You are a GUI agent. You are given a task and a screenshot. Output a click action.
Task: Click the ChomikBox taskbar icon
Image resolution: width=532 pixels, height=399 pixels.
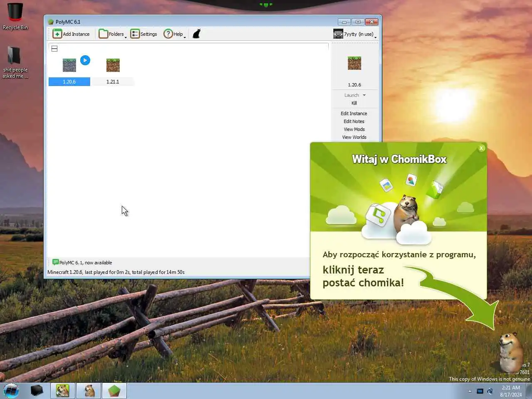63,391
